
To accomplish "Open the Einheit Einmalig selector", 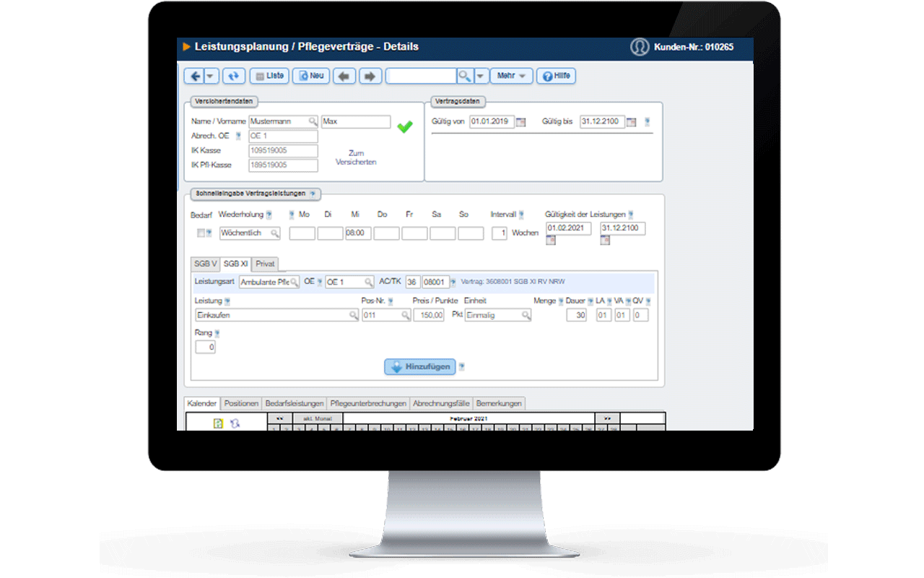I will [x=497, y=316].
